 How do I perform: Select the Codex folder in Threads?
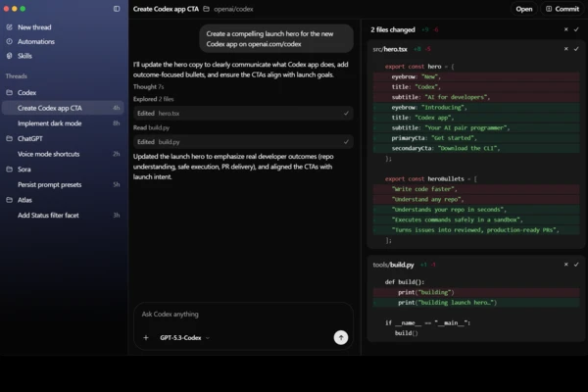27,93
